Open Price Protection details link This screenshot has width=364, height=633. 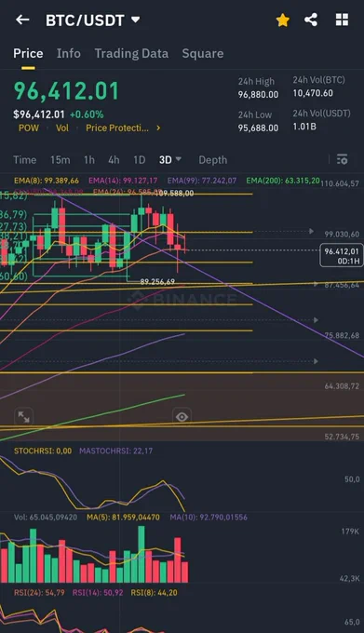(x=117, y=128)
